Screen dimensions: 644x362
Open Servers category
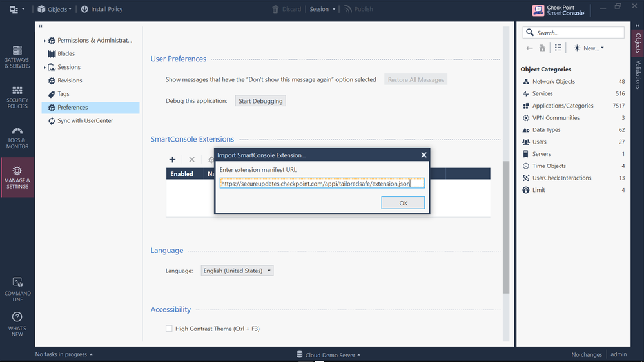point(573,154)
